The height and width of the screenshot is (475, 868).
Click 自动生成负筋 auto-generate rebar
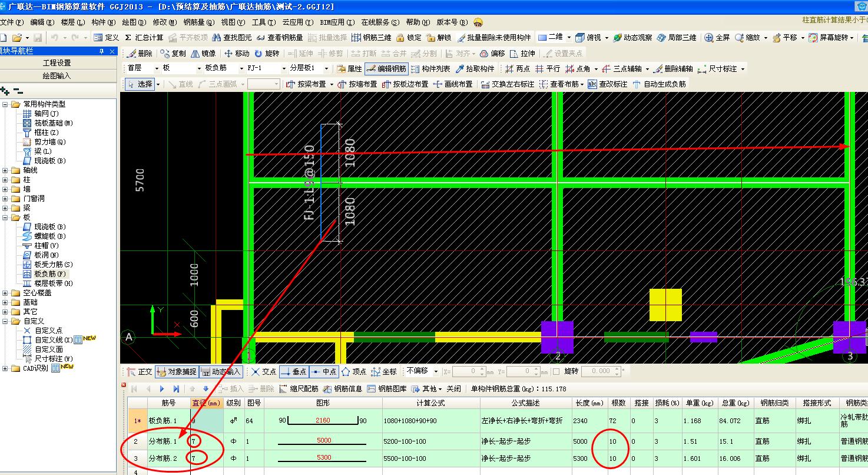point(659,84)
